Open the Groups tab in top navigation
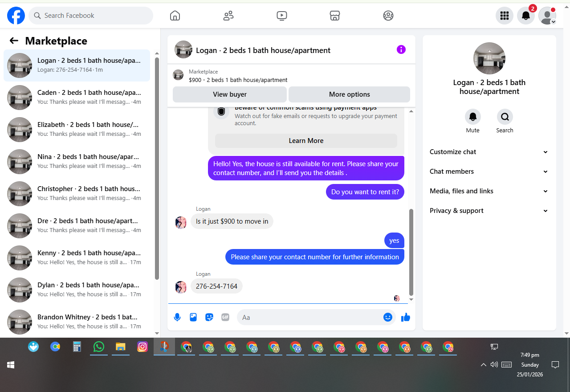 (388, 16)
